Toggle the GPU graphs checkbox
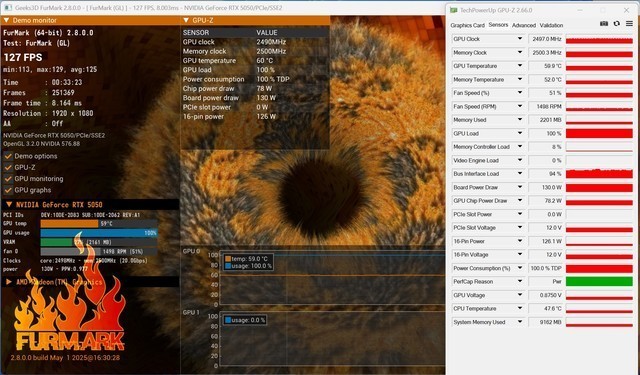This screenshot has height=375, width=640. click(8, 190)
